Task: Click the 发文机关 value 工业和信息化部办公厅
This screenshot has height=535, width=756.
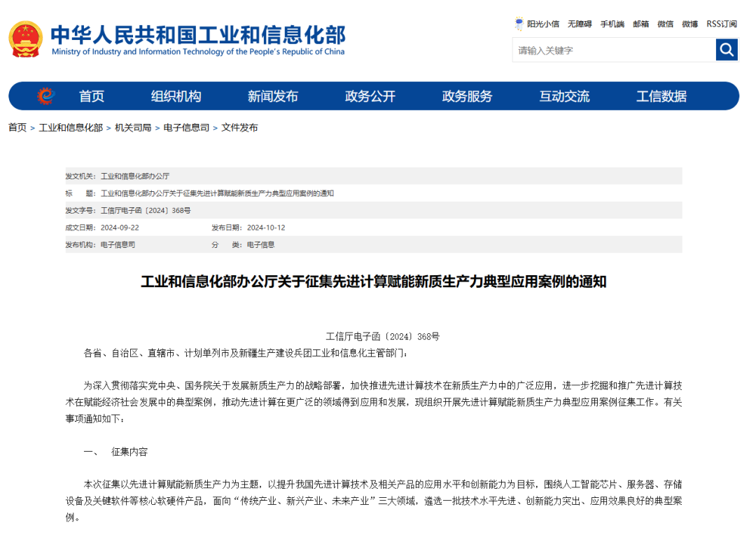Action: click(135, 176)
